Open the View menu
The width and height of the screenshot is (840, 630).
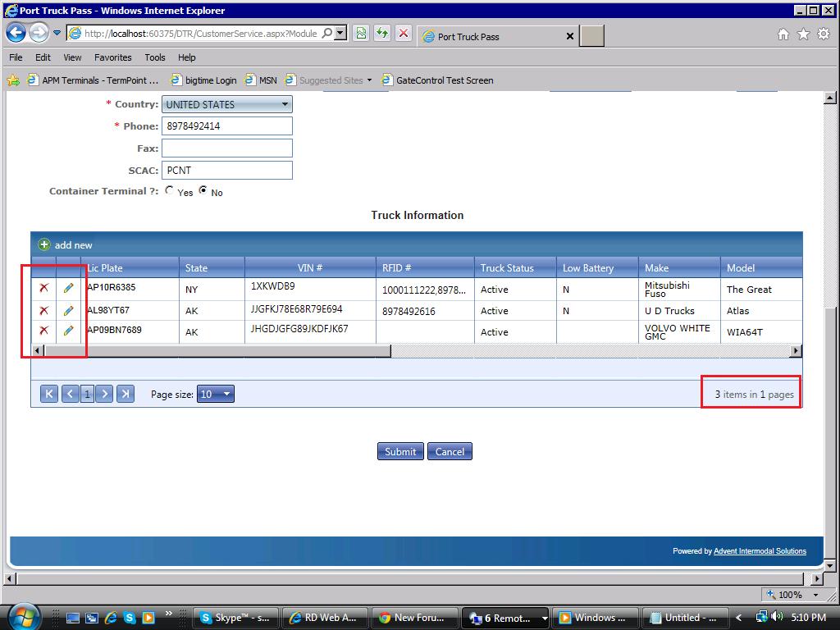pyautogui.click(x=72, y=57)
